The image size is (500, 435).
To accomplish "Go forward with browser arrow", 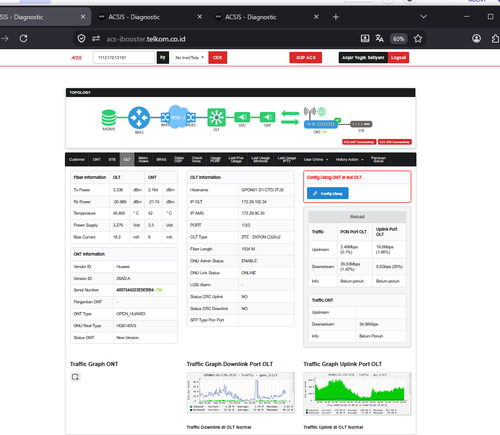I will (x=5, y=38).
